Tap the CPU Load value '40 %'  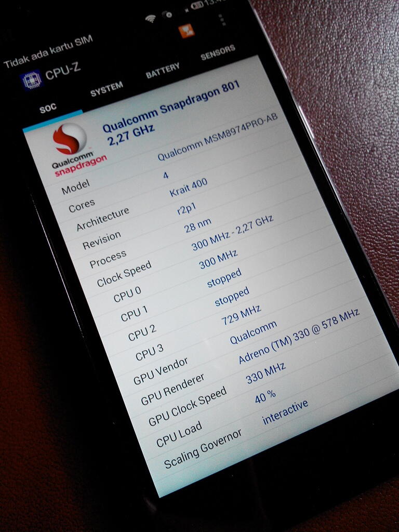tap(265, 396)
